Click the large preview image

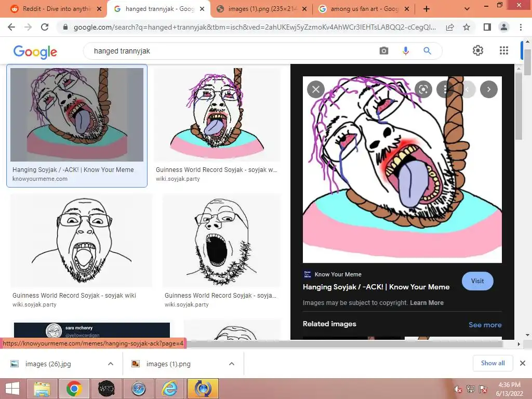click(402, 169)
